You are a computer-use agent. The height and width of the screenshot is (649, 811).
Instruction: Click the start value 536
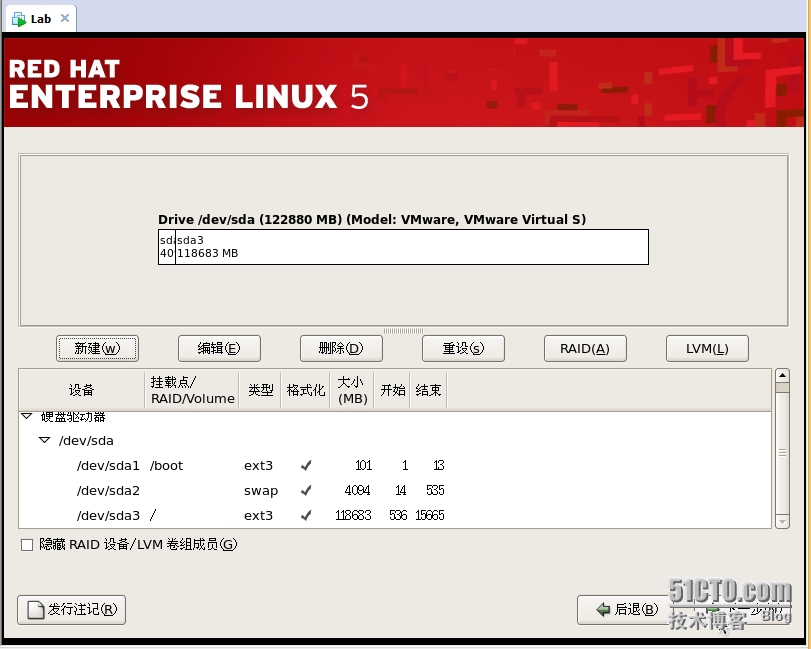click(x=398, y=515)
